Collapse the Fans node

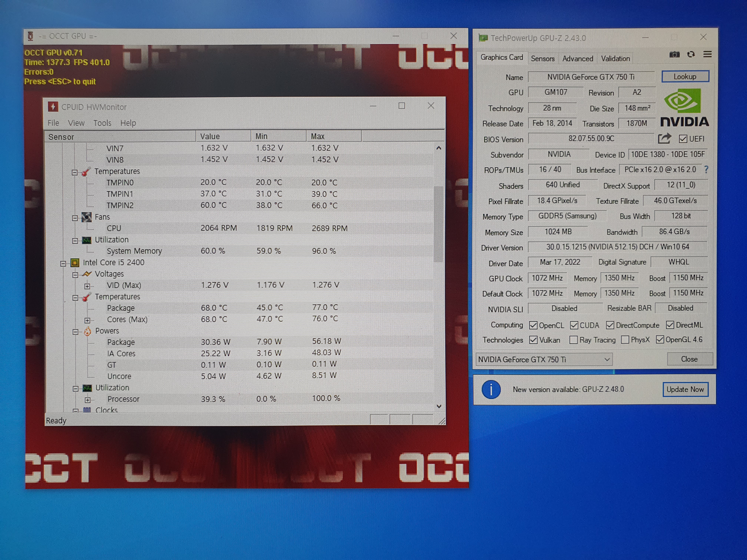pos(75,218)
